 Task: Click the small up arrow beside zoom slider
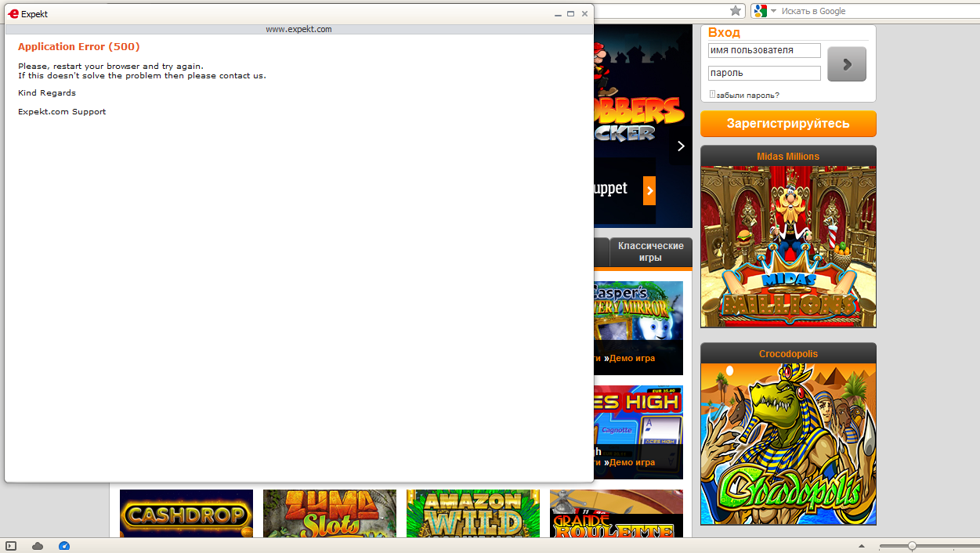click(862, 546)
